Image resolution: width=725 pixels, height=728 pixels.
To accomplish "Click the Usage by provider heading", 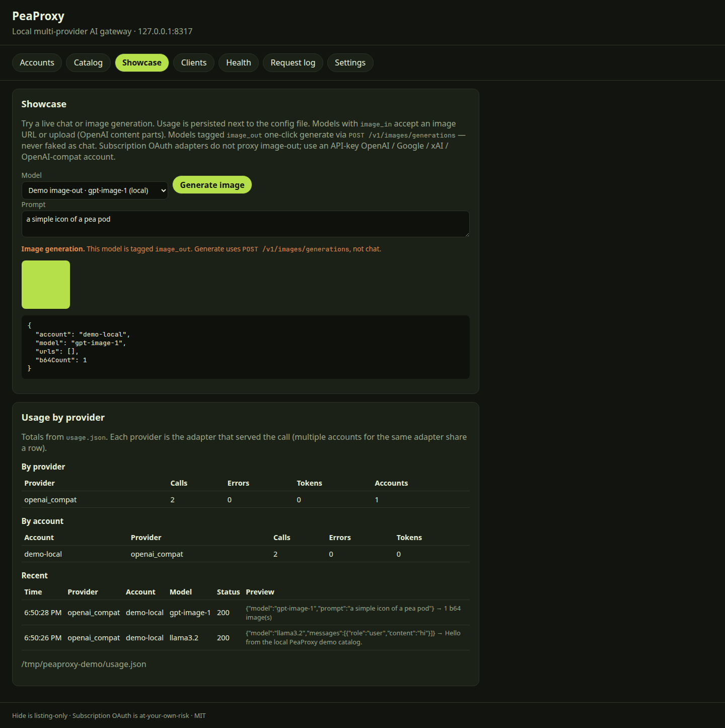I will (x=63, y=418).
